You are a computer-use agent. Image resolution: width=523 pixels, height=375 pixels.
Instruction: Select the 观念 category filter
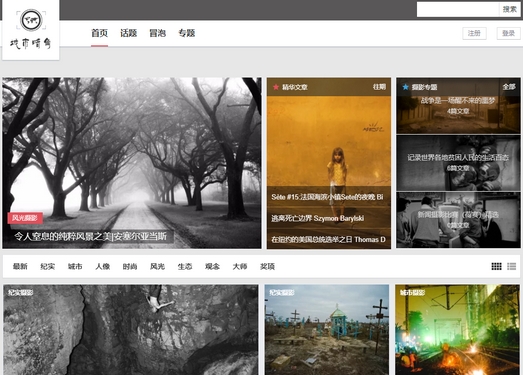point(212,266)
